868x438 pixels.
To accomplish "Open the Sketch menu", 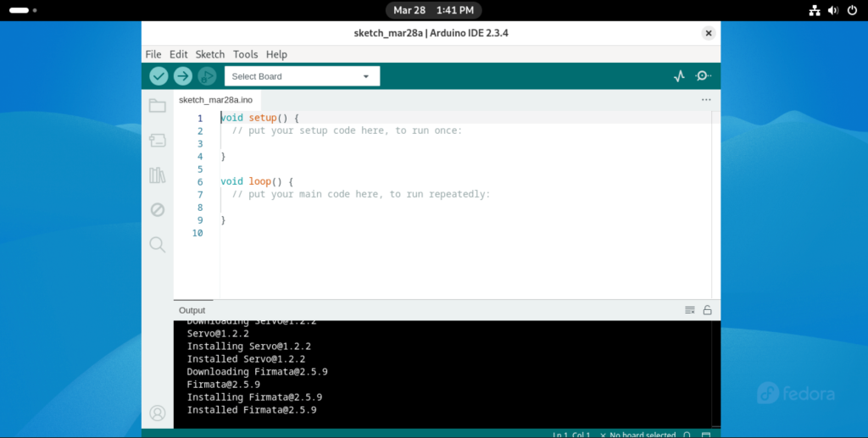I will click(x=210, y=54).
